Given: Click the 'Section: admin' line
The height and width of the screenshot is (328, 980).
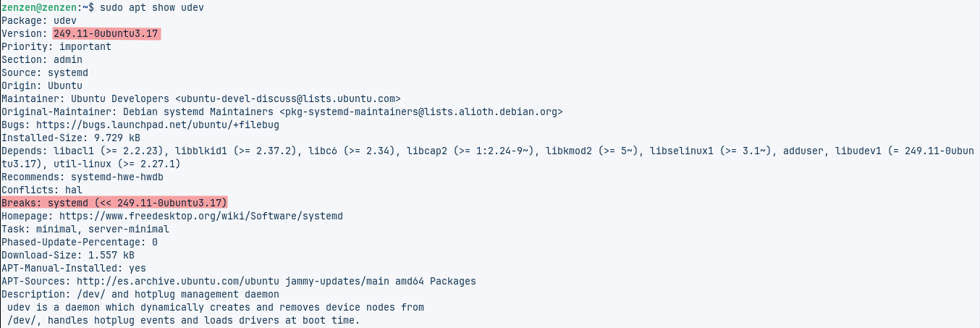Looking at the screenshot, I should 42,59.
